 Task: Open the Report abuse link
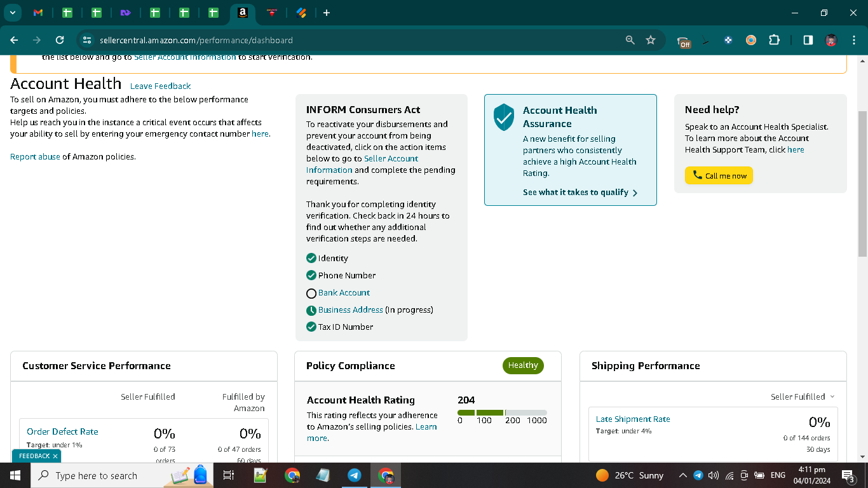pos(35,157)
